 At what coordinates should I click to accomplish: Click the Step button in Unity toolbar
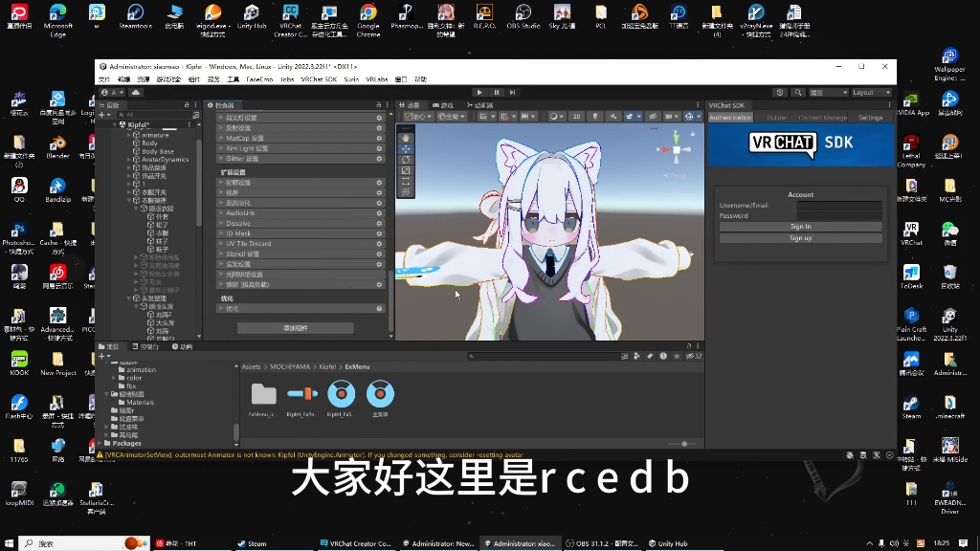[513, 93]
